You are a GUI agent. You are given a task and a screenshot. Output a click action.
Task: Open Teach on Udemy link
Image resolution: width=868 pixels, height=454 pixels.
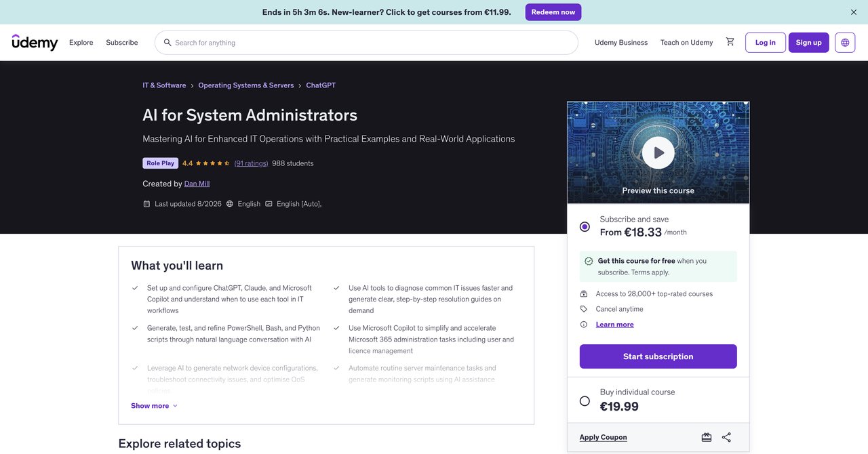coord(686,43)
